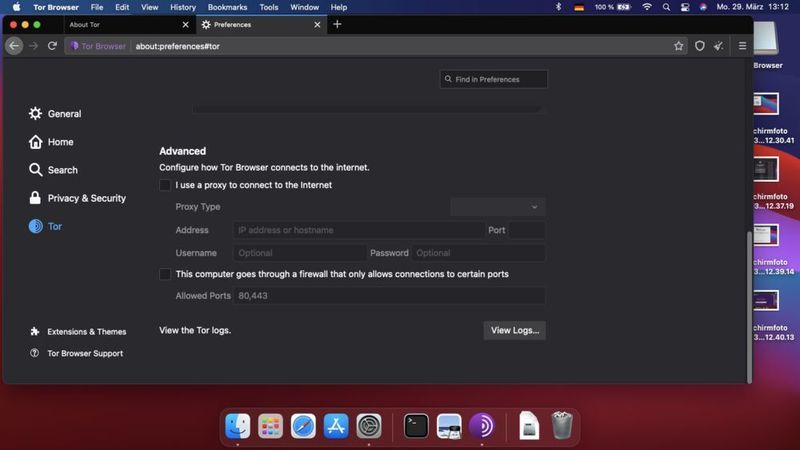This screenshot has height=450, width=800.
Task: Expand the Proxy Type dropdown
Action: pyautogui.click(x=497, y=207)
